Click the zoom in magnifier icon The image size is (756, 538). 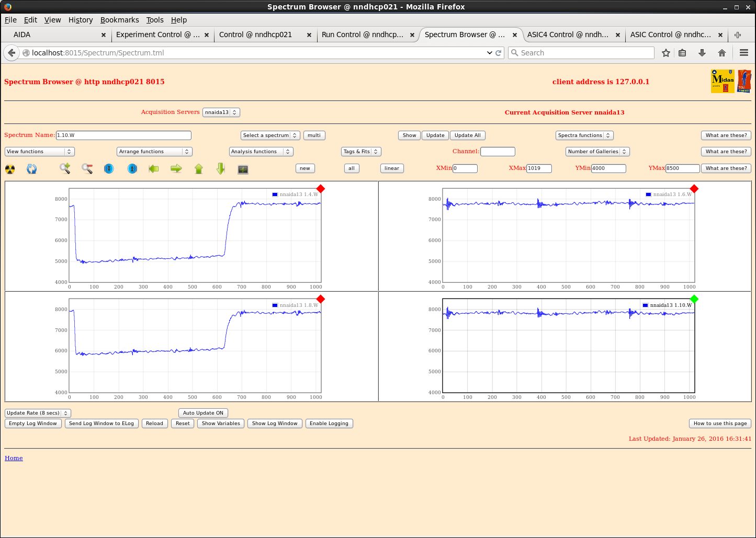tap(65, 168)
